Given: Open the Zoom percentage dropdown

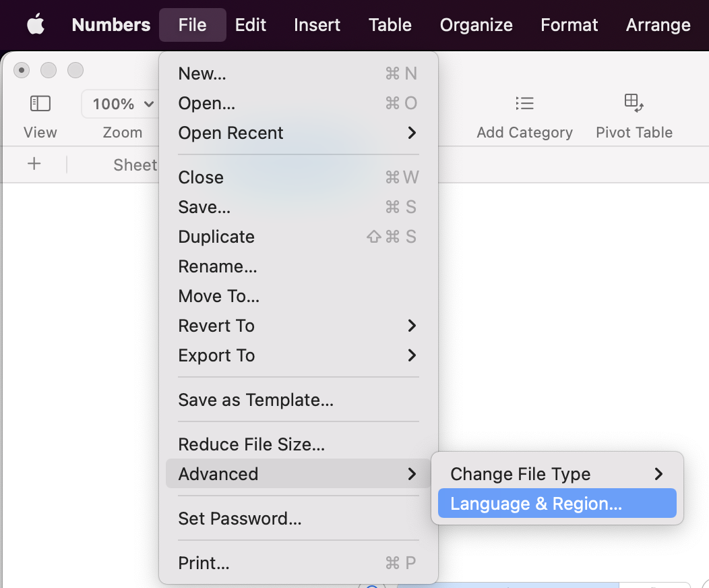Looking at the screenshot, I should pos(121,104).
